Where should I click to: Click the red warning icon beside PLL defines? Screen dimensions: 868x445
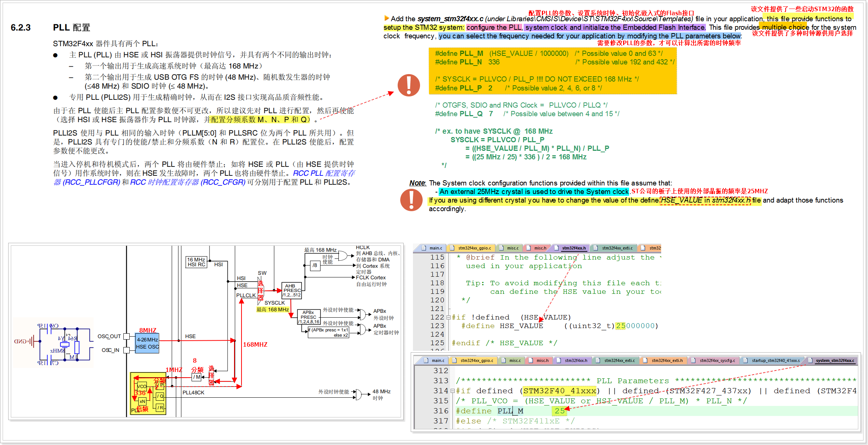408,85
